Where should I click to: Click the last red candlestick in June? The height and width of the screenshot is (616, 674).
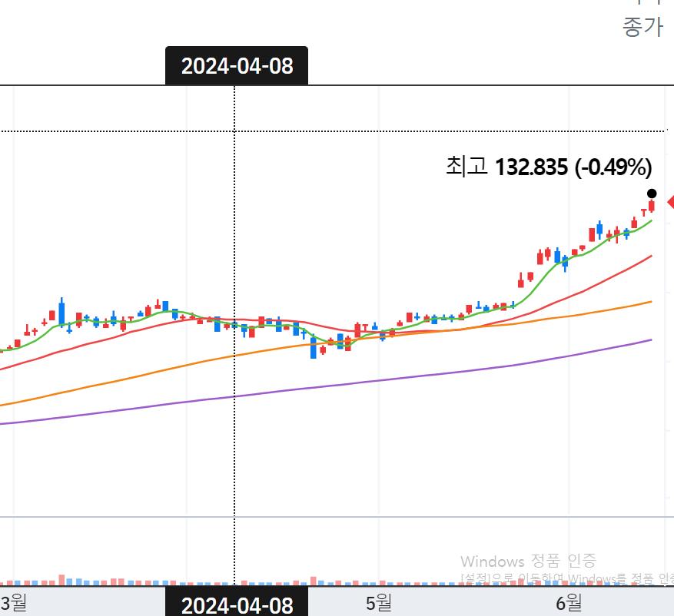[651, 206]
